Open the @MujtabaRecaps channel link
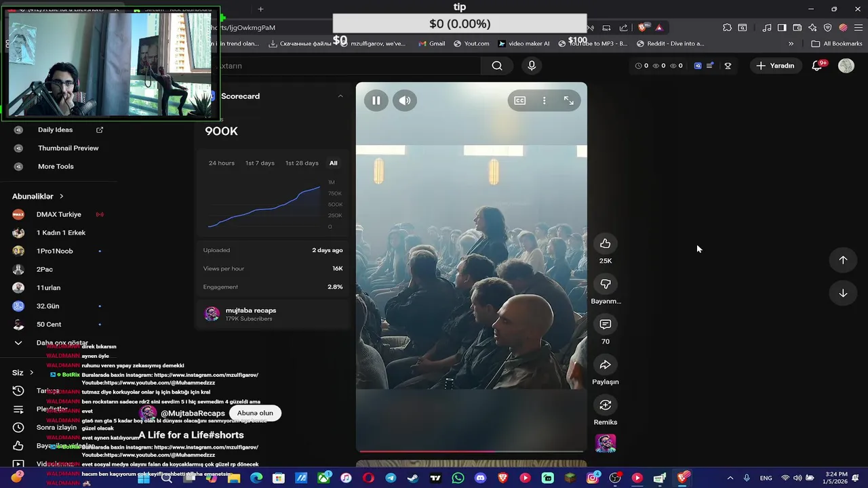868x488 pixels. click(193, 413)
